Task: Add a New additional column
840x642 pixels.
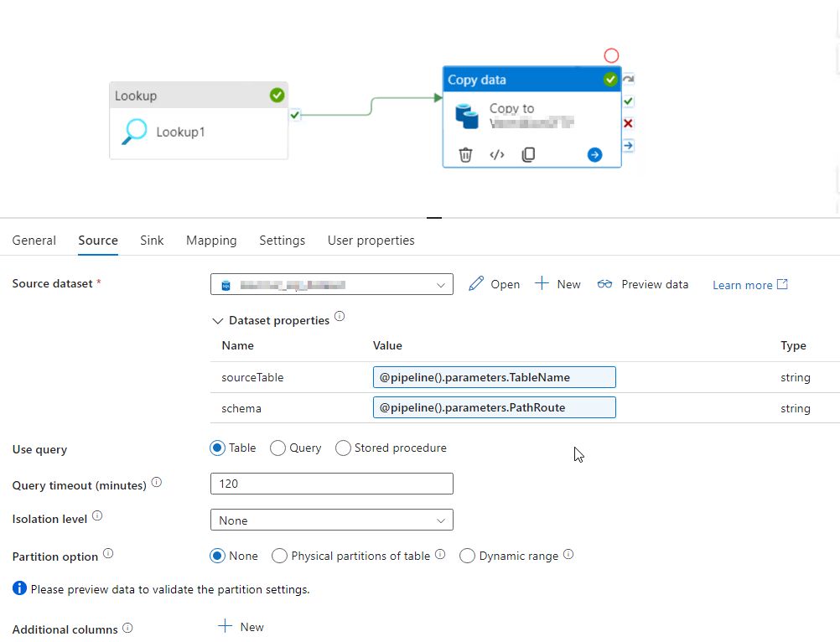Action: point(241,626)
